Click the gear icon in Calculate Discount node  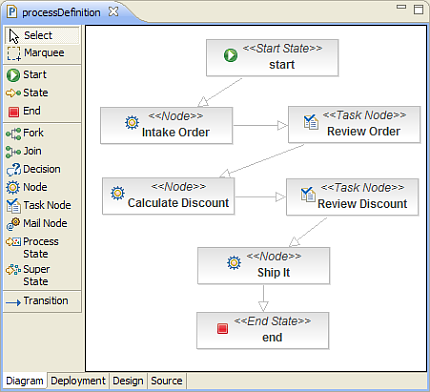tap(118, 193)
